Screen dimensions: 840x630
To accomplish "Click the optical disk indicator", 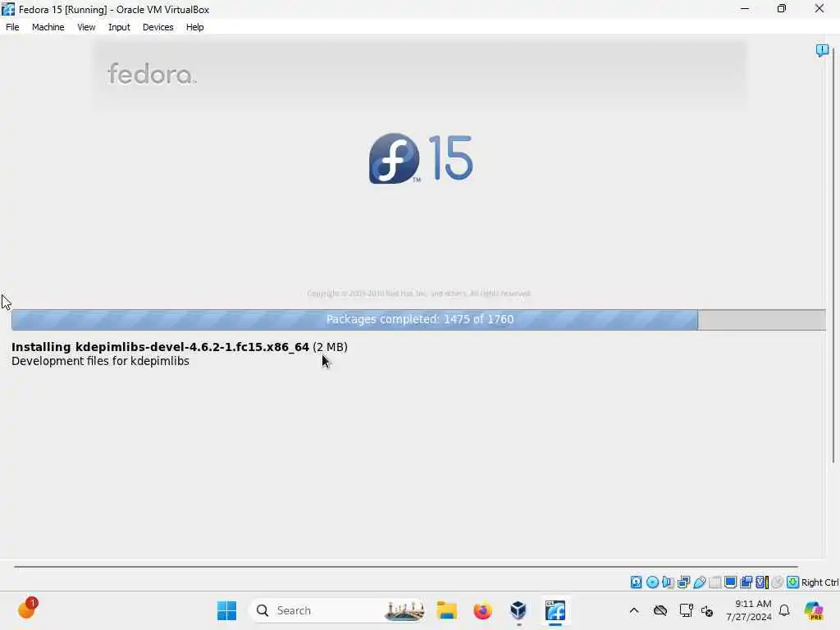I will (652, 582).
